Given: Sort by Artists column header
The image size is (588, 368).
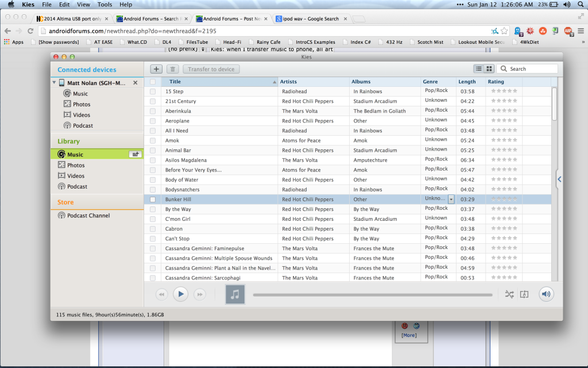Looking at the screenshot, I should [x=314, y=82].
